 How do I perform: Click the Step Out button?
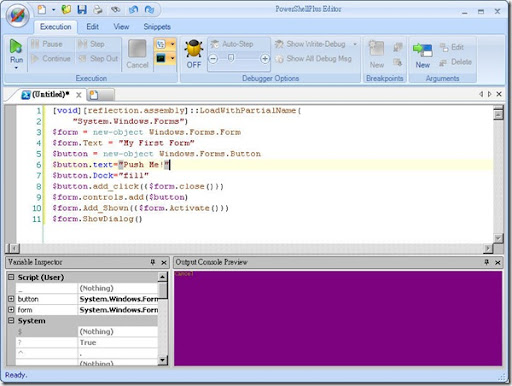[98, 59]
